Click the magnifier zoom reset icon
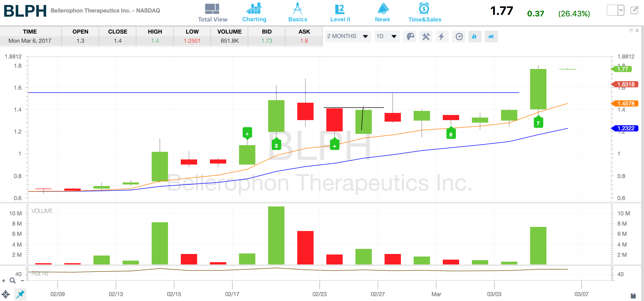Screen dimensions: 644x301 pyautogui.click(x=13, y=281)
